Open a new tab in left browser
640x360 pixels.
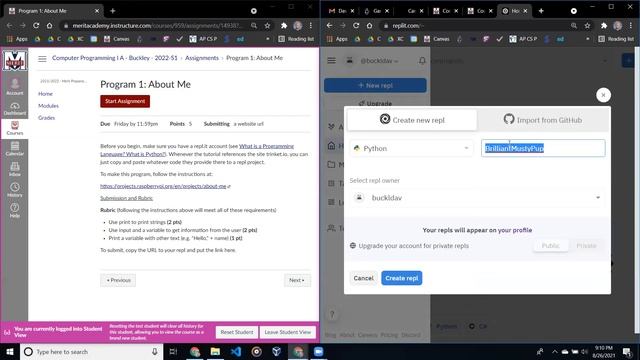pyautogui.click(x=113, y=11)
